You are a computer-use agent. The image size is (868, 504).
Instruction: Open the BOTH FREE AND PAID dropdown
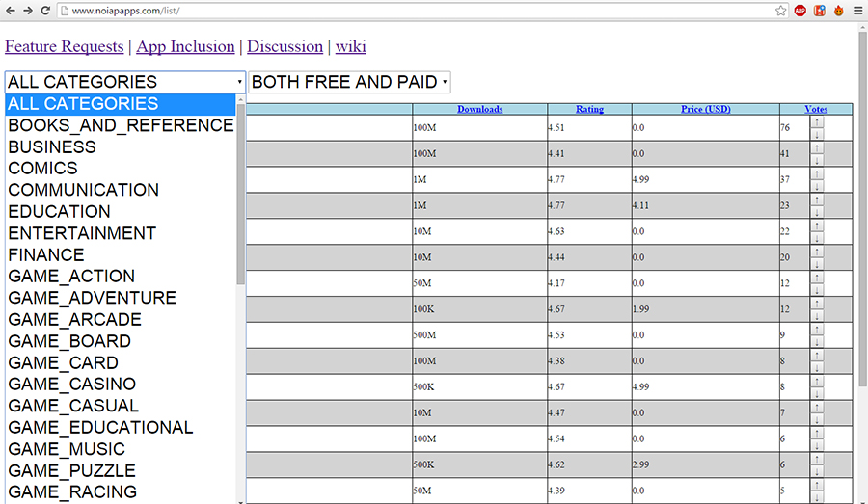(349, 82)
